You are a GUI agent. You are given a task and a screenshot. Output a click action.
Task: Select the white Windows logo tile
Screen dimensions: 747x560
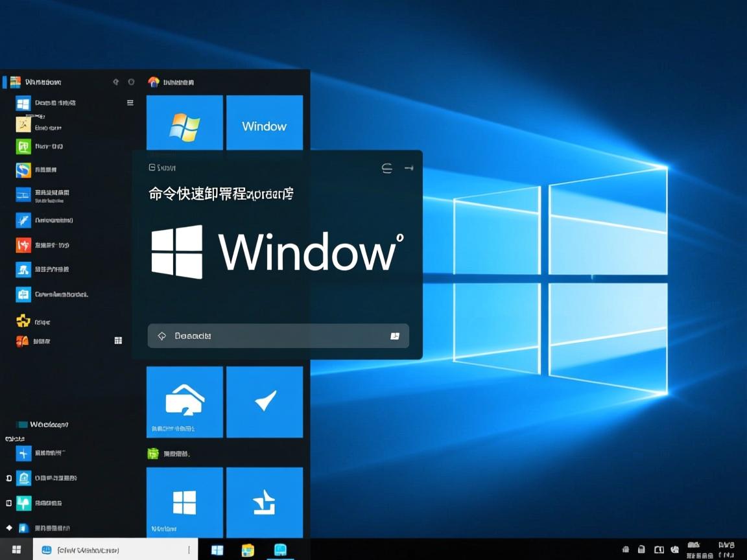click(x=184, y=502)
